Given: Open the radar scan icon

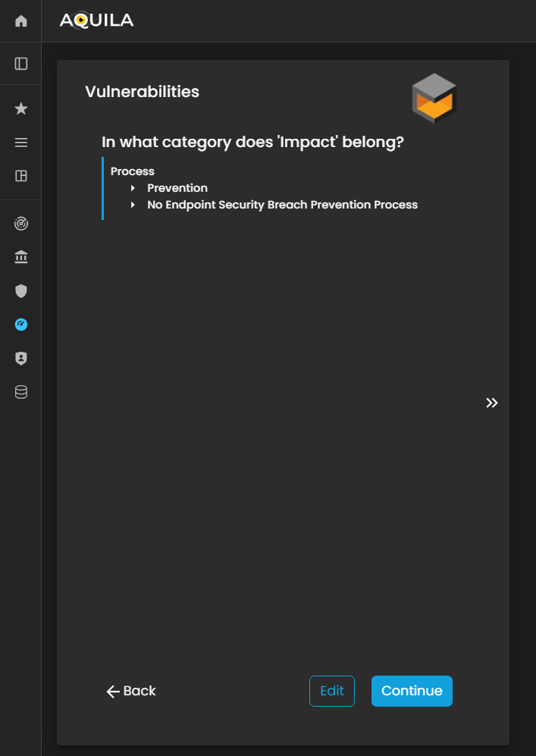Looking at the screenshot, I should (x=21, y=224).
